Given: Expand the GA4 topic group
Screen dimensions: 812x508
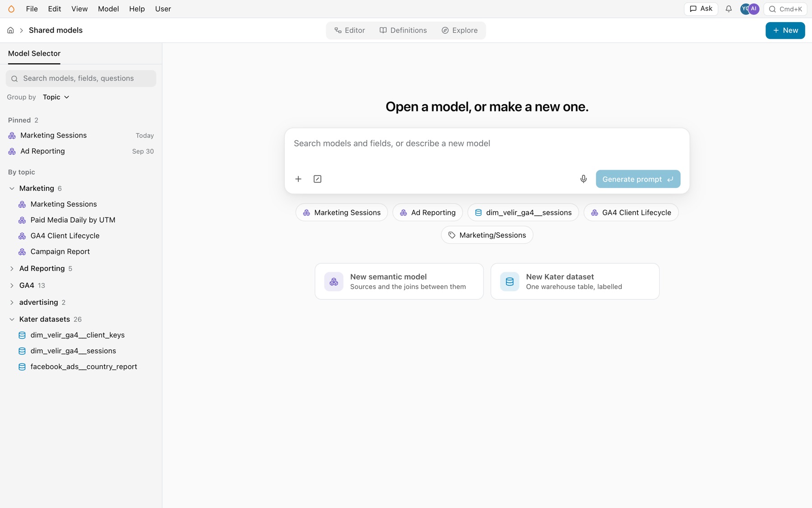Looking at the screenshot, I should click(12, 285).
